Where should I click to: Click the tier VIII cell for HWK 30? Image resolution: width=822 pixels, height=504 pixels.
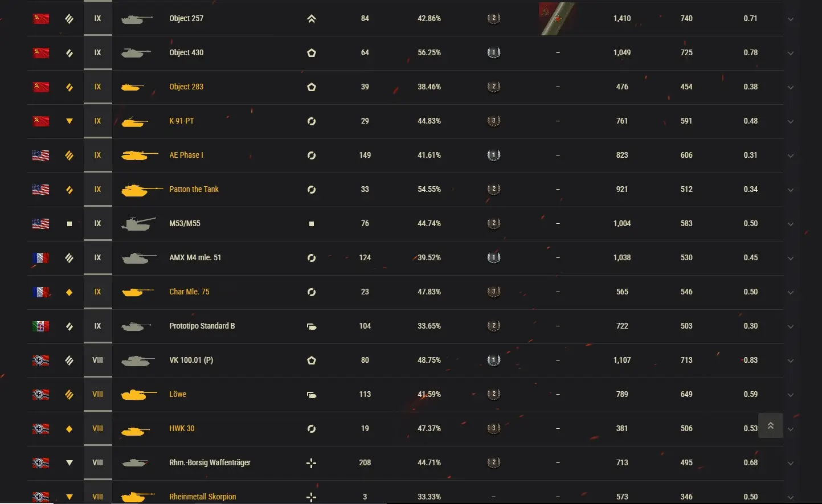(x=97, y=428)
